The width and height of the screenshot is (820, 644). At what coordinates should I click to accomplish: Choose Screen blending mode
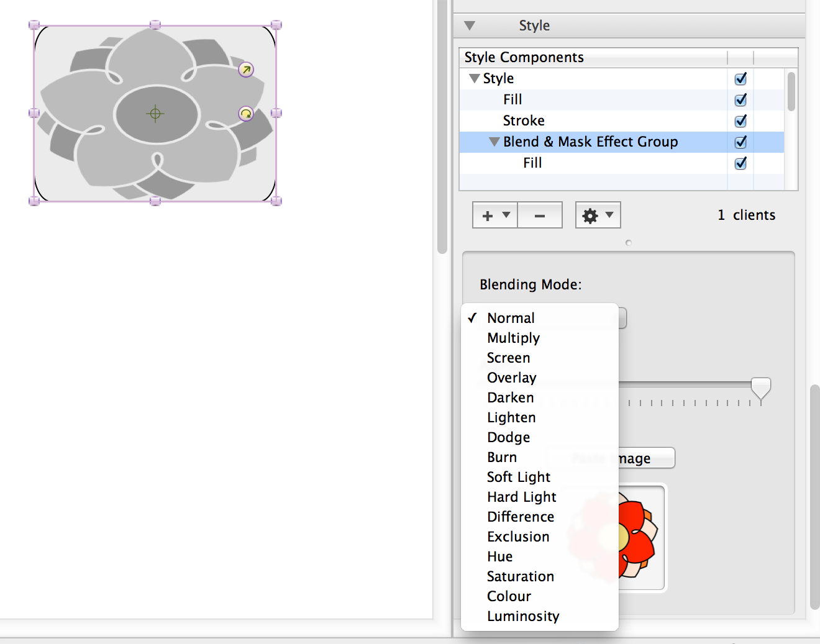(x=540, y=358)
